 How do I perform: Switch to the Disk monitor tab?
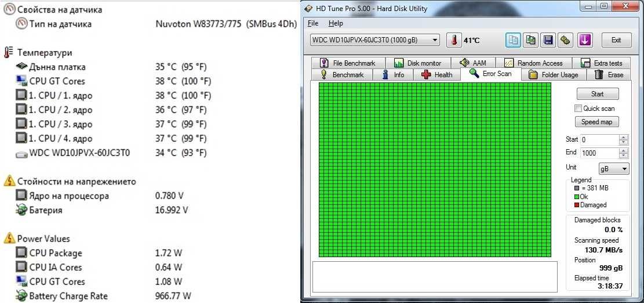418,63
